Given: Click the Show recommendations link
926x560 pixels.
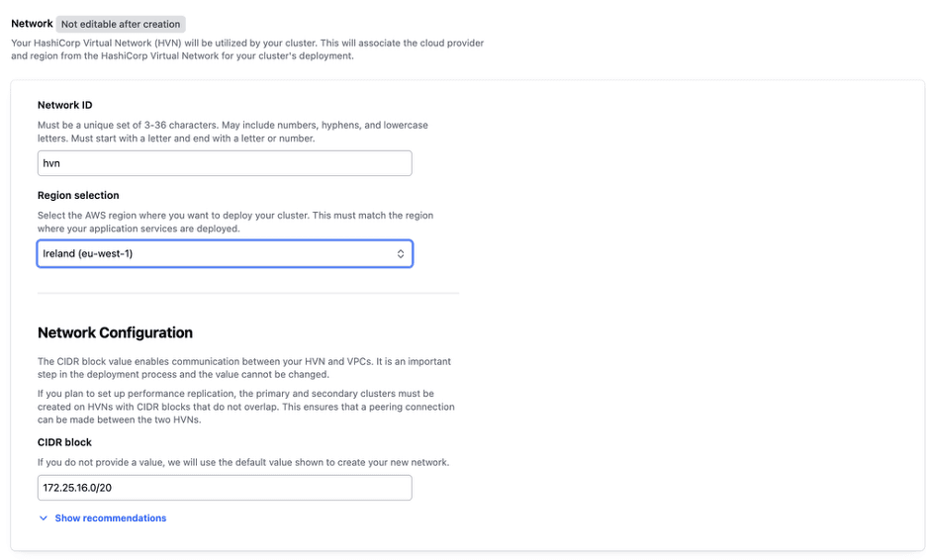Looking at the screenshot, I should pos(111,518).
